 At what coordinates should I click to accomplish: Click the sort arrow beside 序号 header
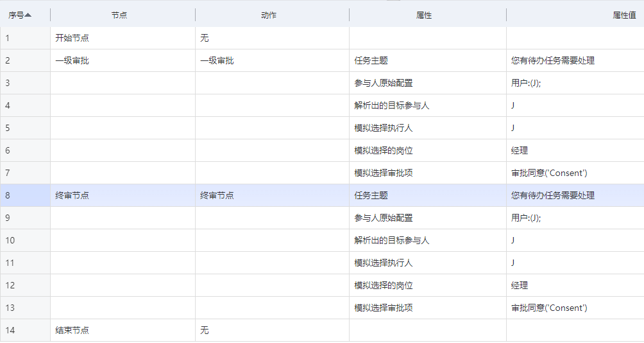pyautogui.click(x=28, y=15)
